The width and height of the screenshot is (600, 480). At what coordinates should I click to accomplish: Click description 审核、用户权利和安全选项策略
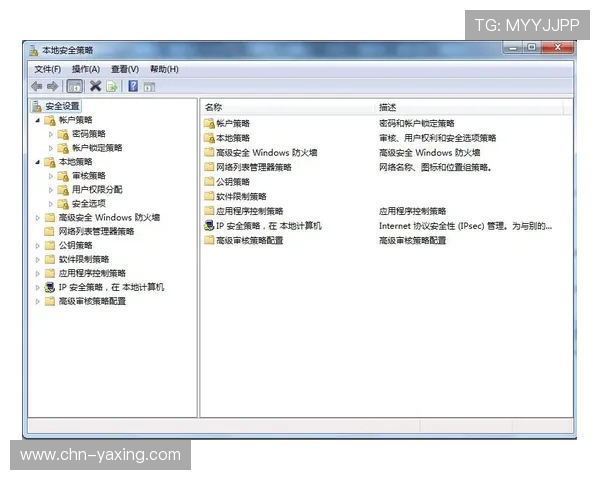pyautogui.click(x=438, y=138)
